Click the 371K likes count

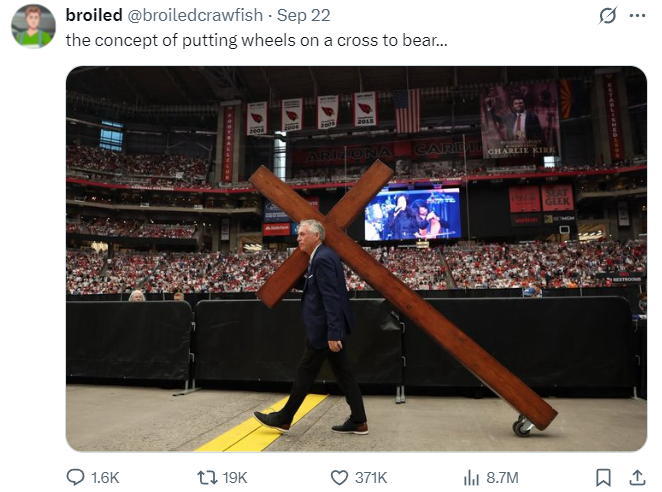371,478
